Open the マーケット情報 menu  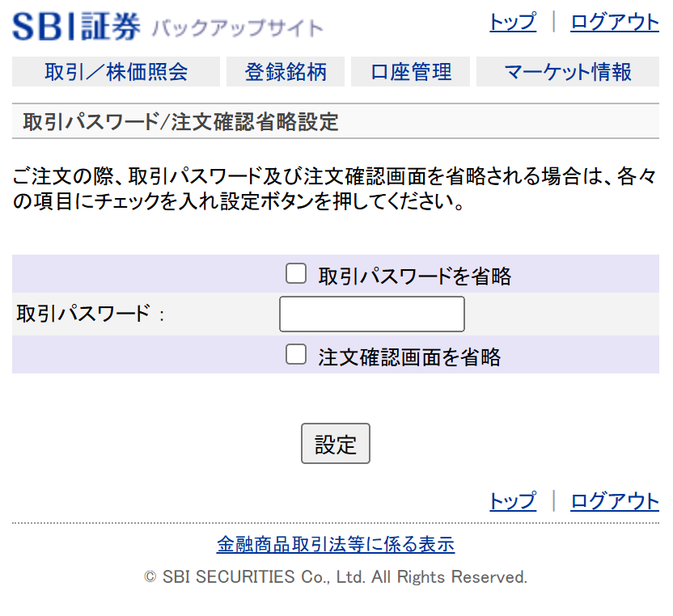point(567,72)
